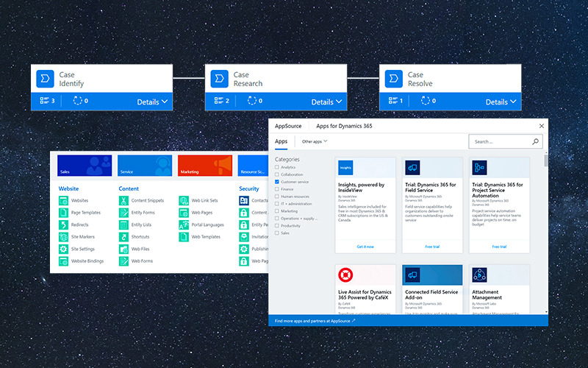Tick the Finance category checkbox
Image resolution: width=588 pixels, height=368 pixels.
tap(277, 189)
